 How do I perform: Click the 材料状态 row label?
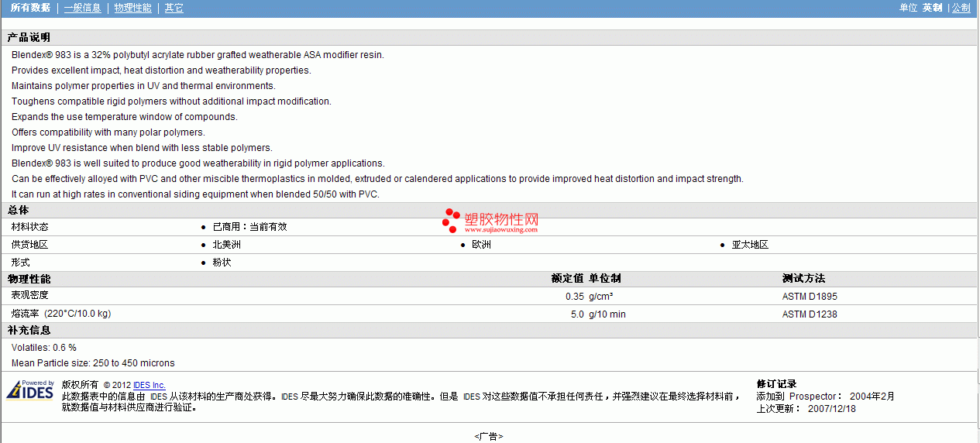click(x=30, y=227)
